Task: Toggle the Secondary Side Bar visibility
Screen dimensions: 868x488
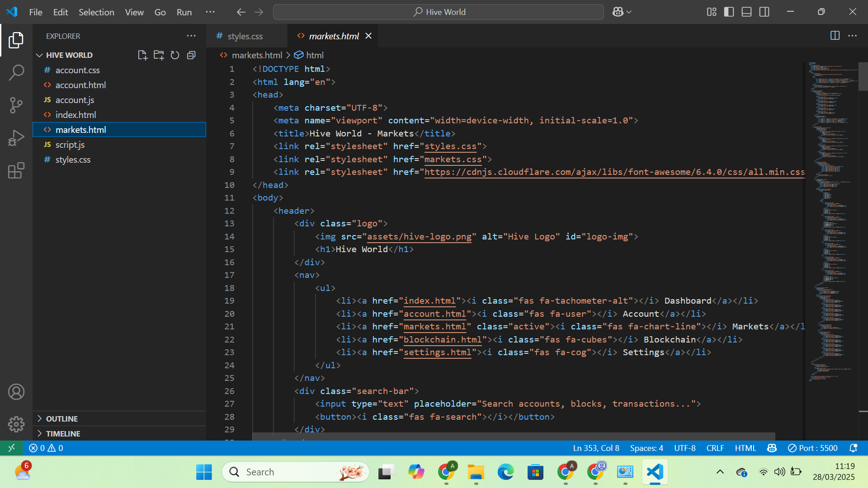Action: pyautogui.click(x=764, y=12)
